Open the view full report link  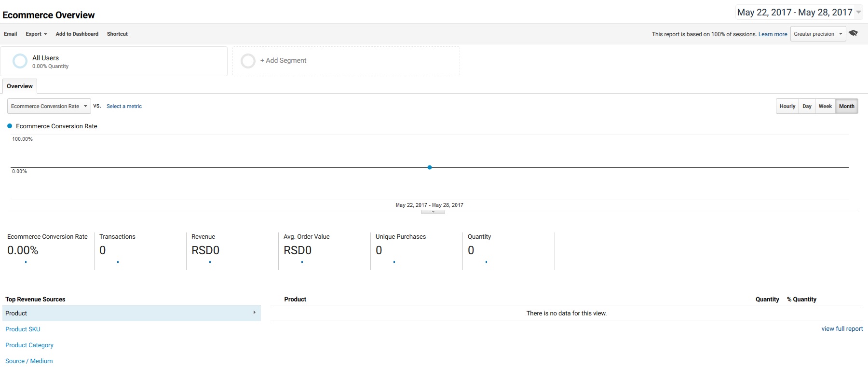(842, 329)
